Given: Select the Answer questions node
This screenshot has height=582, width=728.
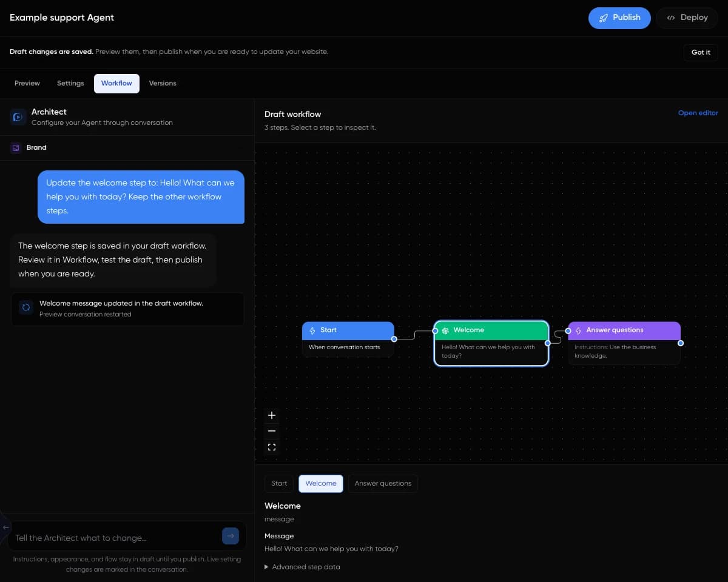Looking at the screenshot, I should (624, 343).
